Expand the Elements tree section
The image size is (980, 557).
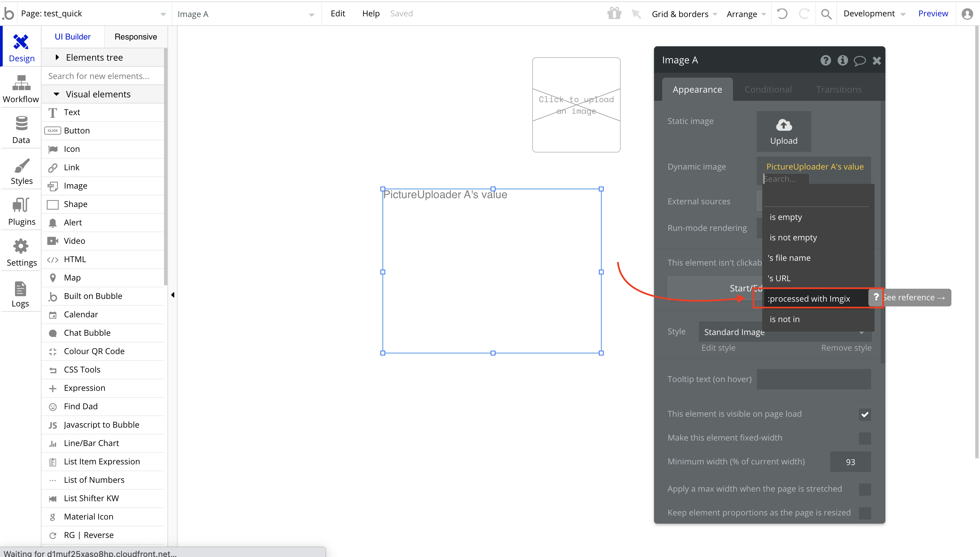tap(94, 58)
